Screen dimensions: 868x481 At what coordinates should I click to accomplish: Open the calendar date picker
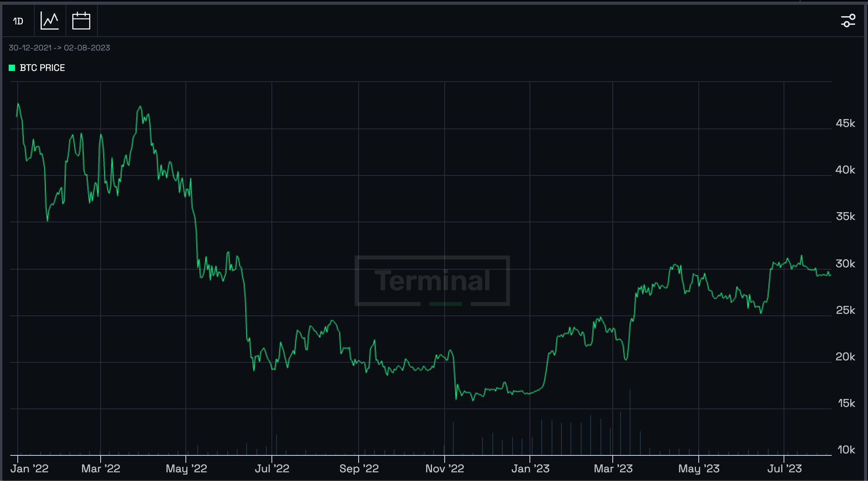tap(81, 21)
